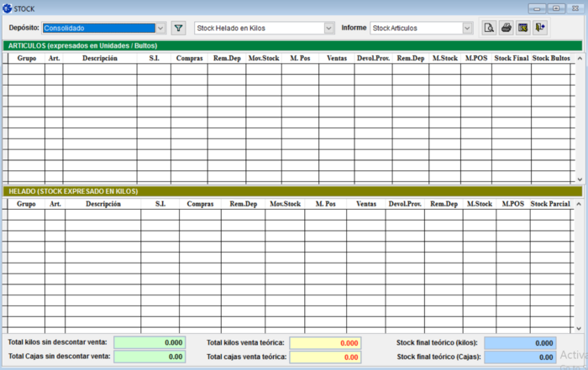The width and height of the screenshot is (588, 370).
Task: Click Stock final teórico (kilos) field
Action: pos(519,342)
